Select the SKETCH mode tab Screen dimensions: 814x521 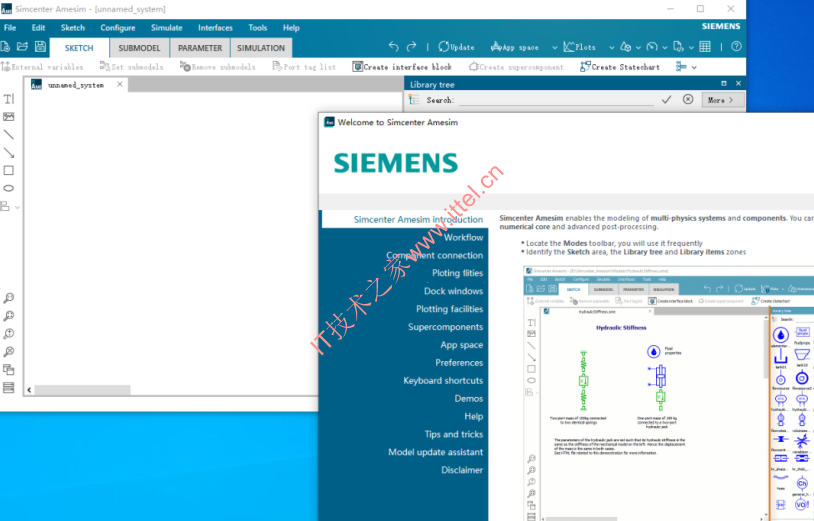pos(79,48)
